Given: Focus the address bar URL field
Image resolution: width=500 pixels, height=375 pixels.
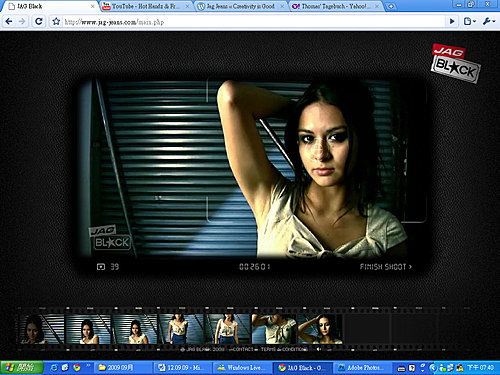Looking at the screenshot, I should [x=253, y=22].
